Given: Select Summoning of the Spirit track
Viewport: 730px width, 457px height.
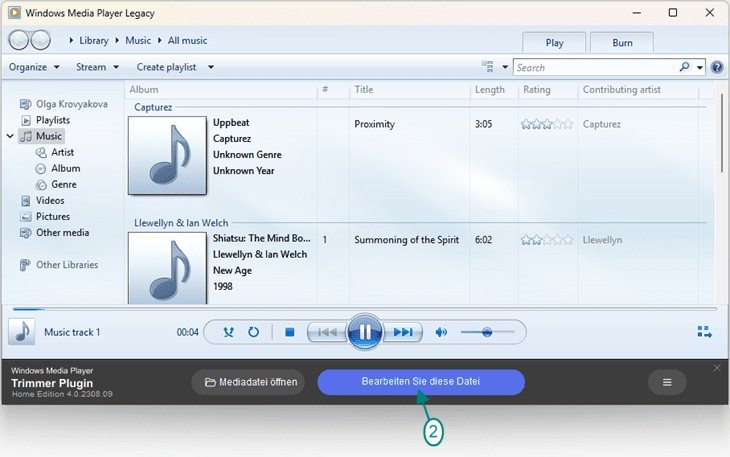Looking at the screenshot, I should pos(406,240).
